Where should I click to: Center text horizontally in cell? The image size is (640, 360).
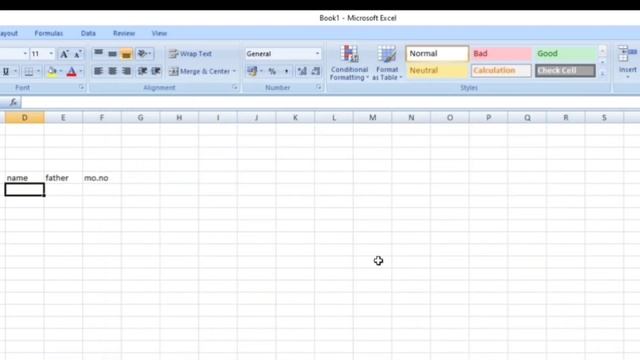pos(112,71)
